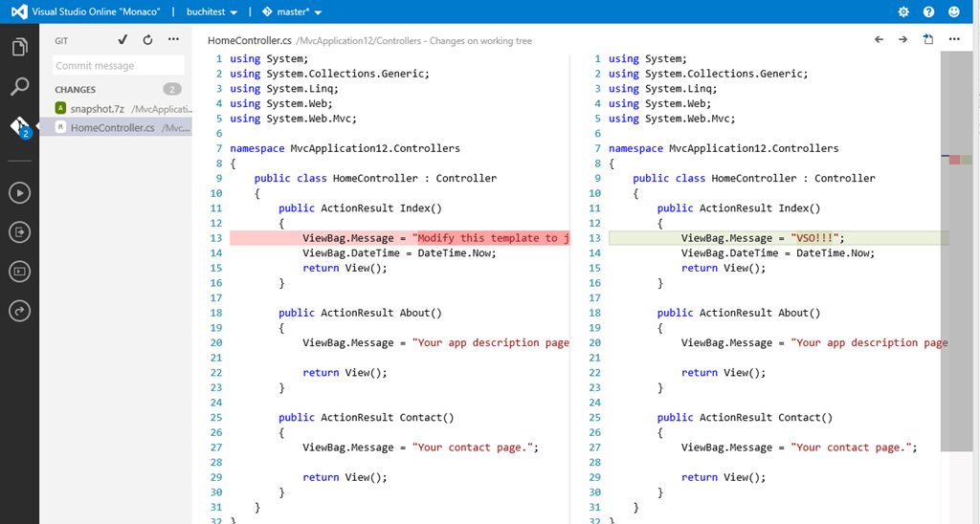Image resolution: width=980 pixels, height=524 pixels.
Task: Click the red change marker in overview ruler
Action: (x=954, y=159)
